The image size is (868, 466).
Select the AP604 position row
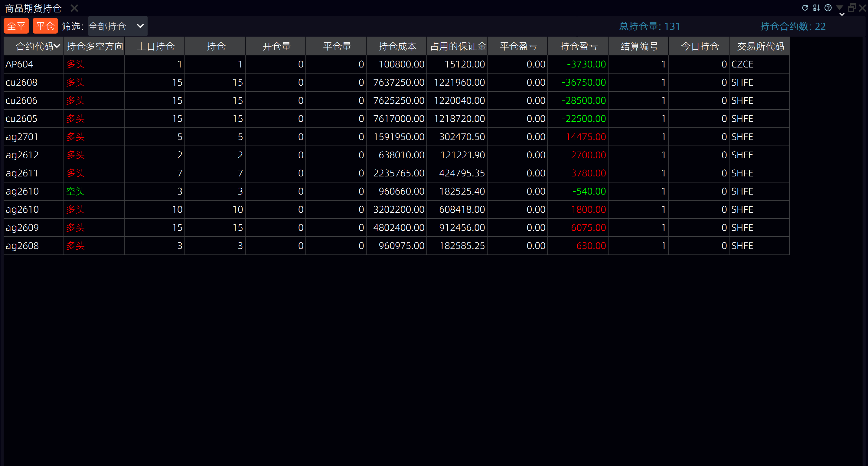click(x=19, y=64)
